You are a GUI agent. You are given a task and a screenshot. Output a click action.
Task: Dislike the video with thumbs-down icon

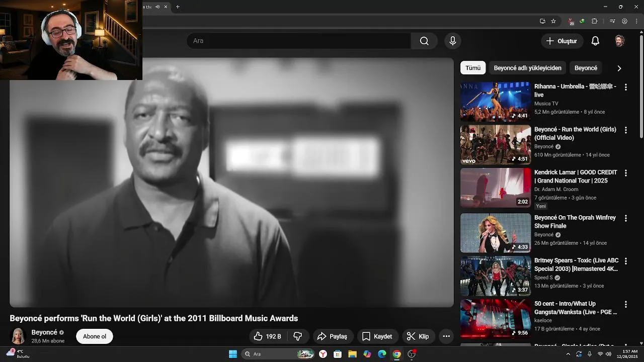point(297,336)
